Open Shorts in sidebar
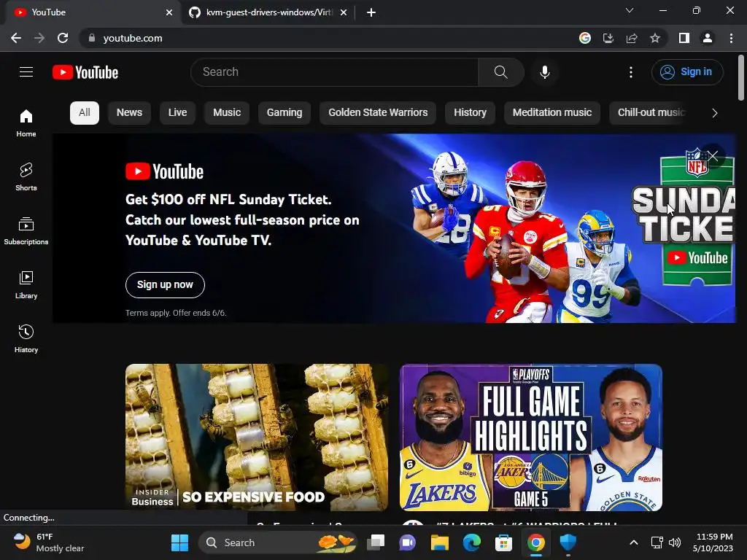The width and height of the screenshot is (747, 560). coord(26,177)
